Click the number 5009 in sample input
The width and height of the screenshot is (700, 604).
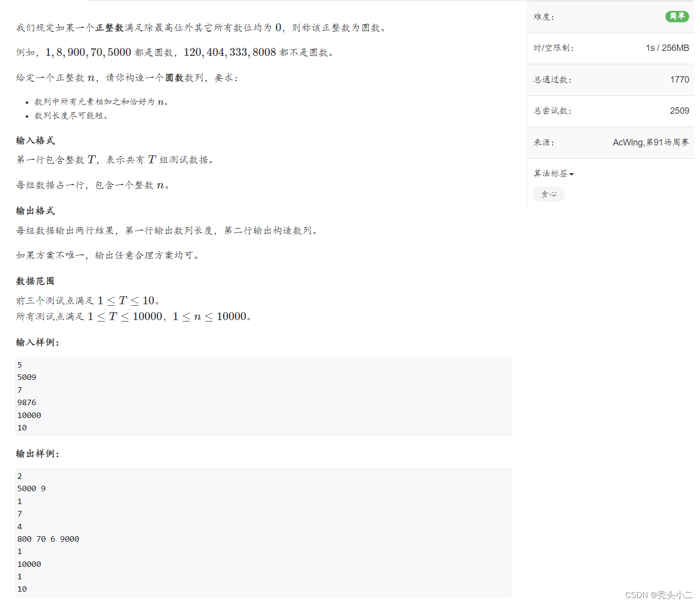(x=27, y=377)
